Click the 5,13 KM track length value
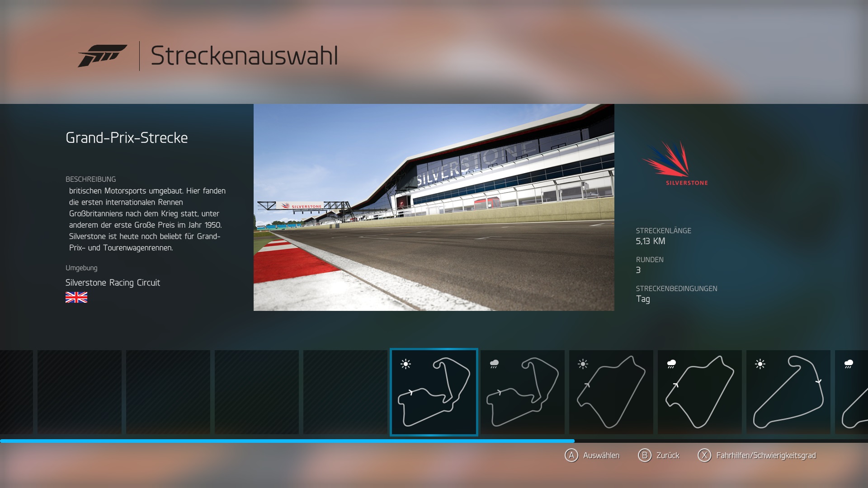Image resolution: width=868 pixels, height=488 pixels. point(651,241)
